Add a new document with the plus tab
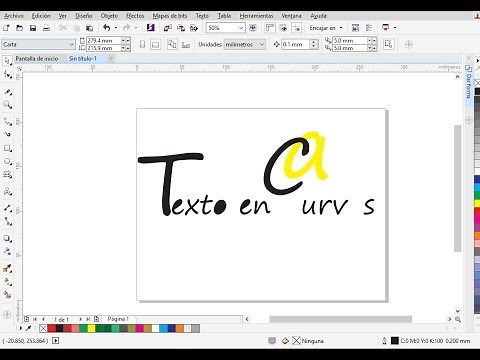 (x=111, y=59)
